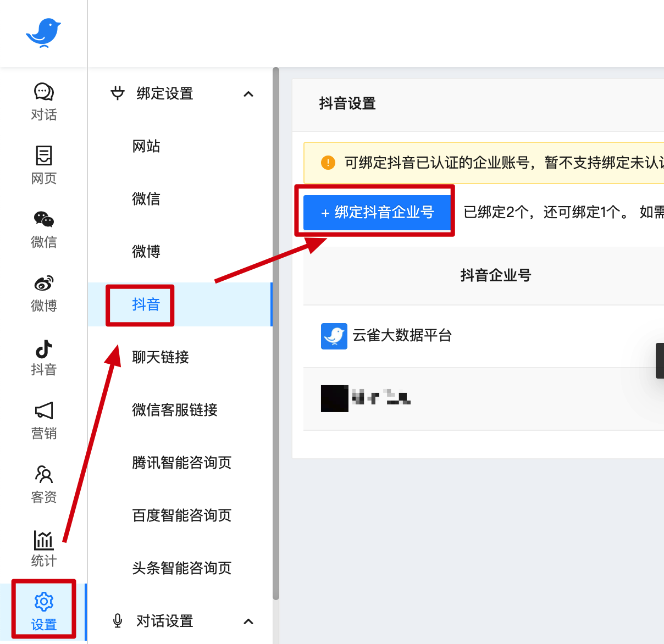
Task: Select 网站 in binding settings menu
Action: point(146,146)
